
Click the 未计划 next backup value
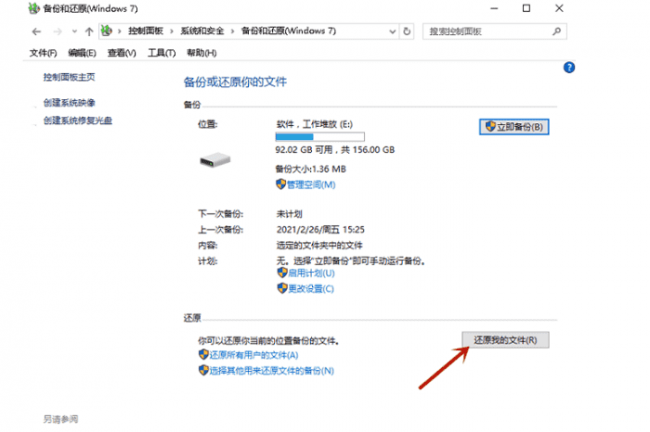tap(289, 214)
